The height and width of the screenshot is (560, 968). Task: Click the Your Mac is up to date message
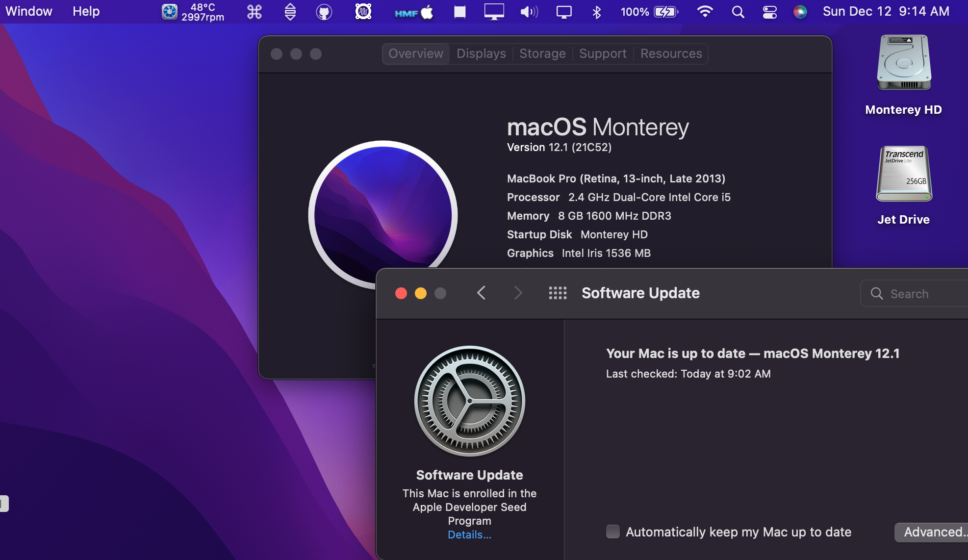753,354
